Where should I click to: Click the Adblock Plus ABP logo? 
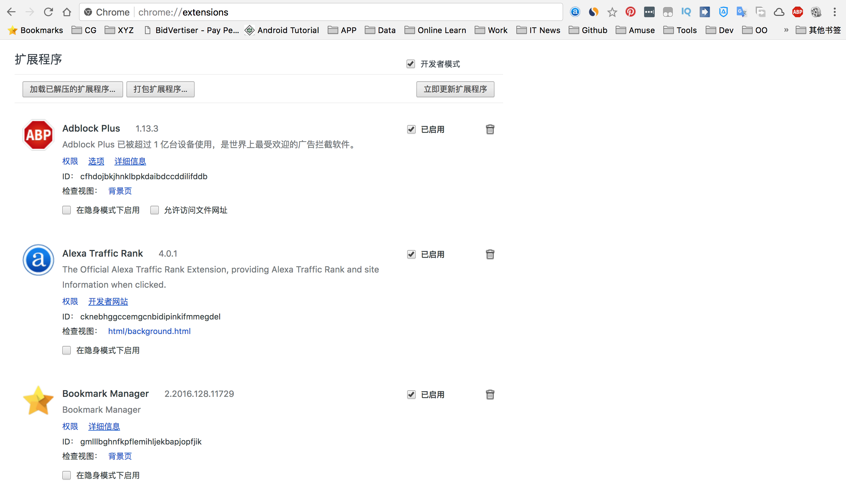pyautogui.click(x=38, y=135)
